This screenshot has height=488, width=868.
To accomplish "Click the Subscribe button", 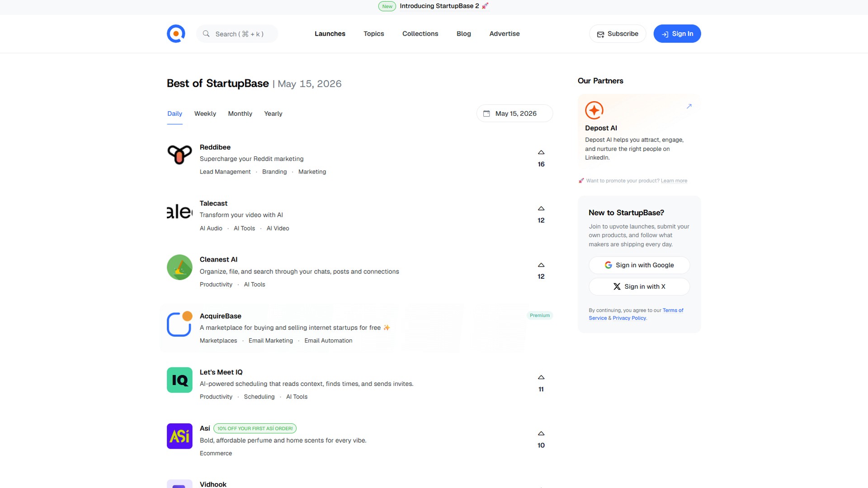I will click(x=618, y=33).
